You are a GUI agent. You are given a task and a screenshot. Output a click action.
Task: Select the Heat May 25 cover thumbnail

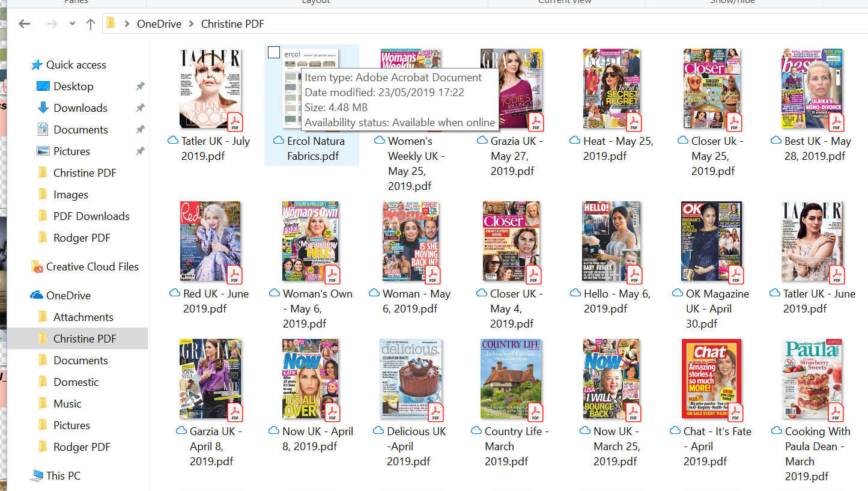tap(612, 89)
